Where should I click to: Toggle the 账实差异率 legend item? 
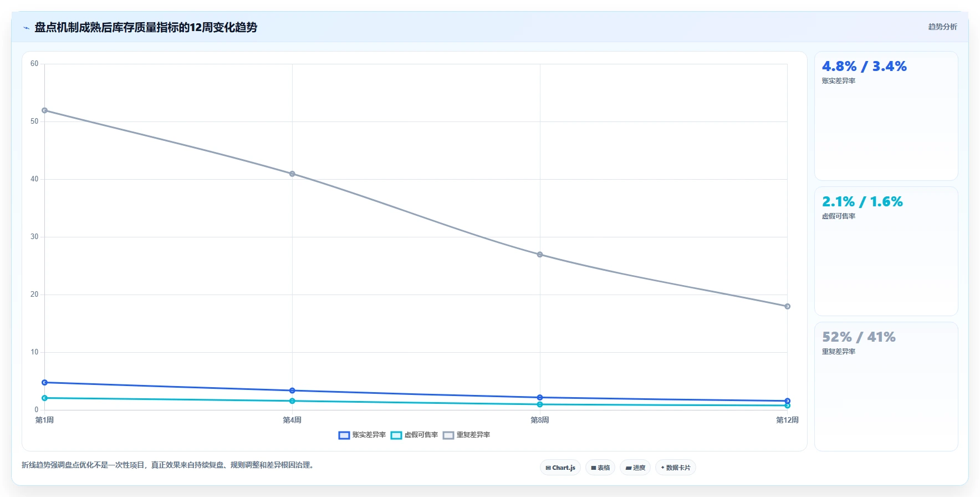click(x=362, y=435)
